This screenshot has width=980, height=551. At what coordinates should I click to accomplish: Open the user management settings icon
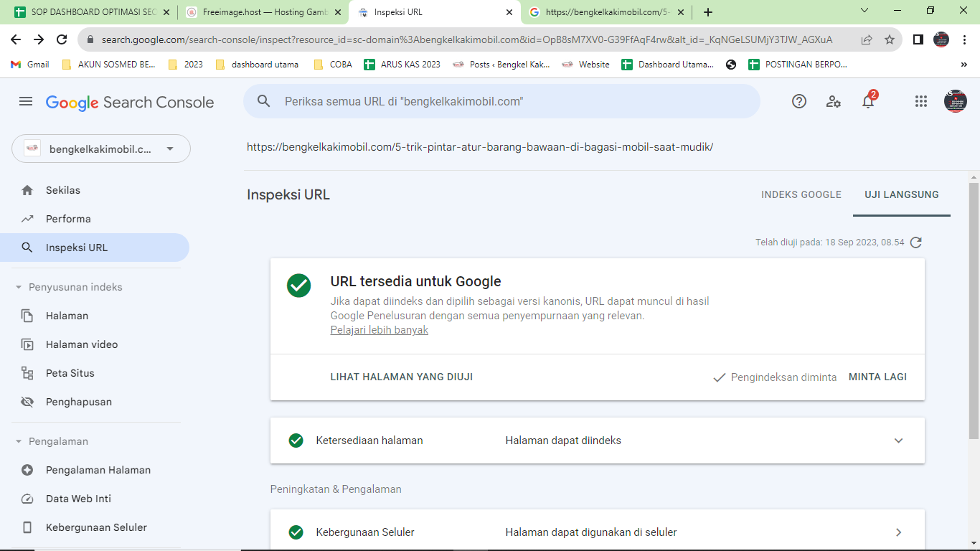[834, 101]
